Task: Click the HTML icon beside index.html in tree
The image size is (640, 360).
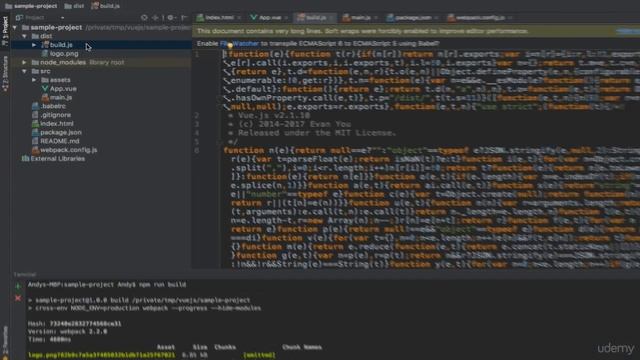Action: tap(35, 124)
